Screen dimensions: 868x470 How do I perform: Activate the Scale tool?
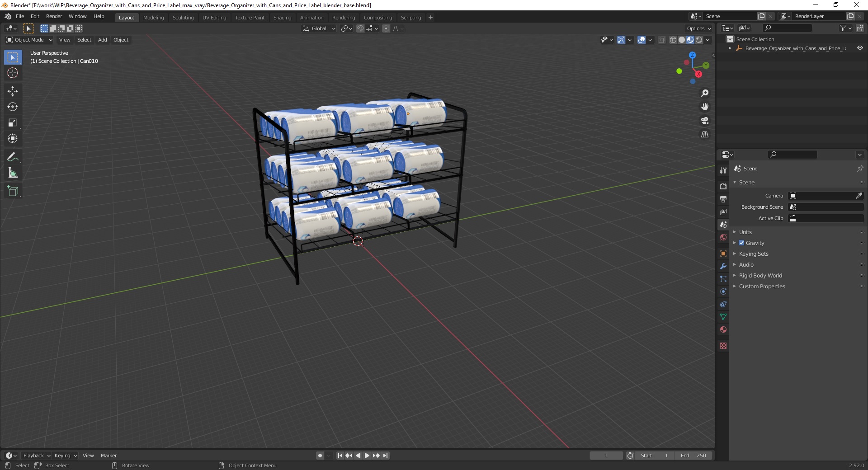[x=13, y=123]
